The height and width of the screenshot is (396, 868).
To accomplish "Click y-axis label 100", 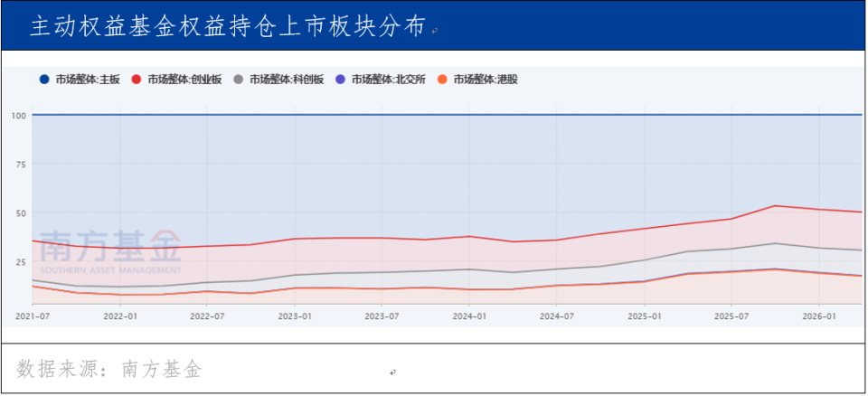I will coord(19,115).
